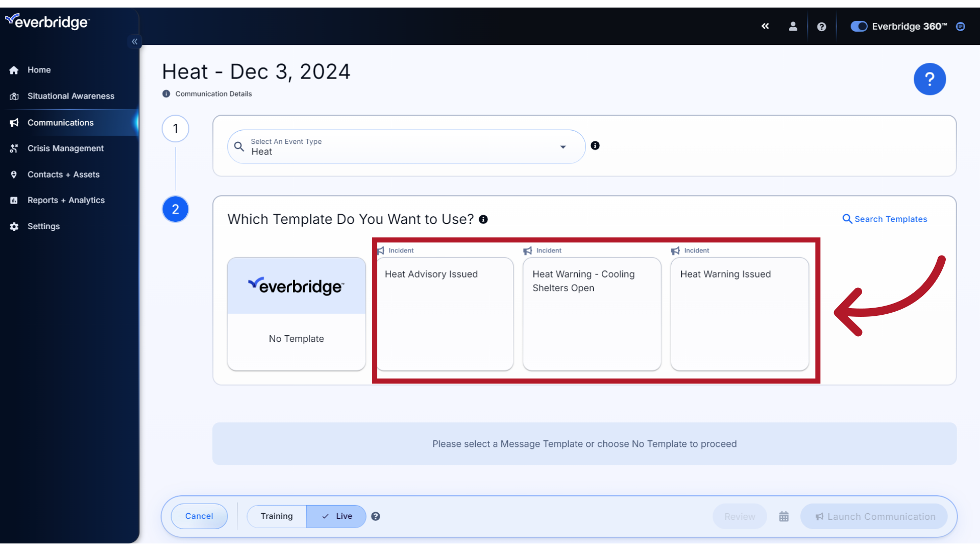This screenshot has width=980, height=551.
Task: Click the chat icon next to Everbridge 360
Action: [x=961, y=27]
